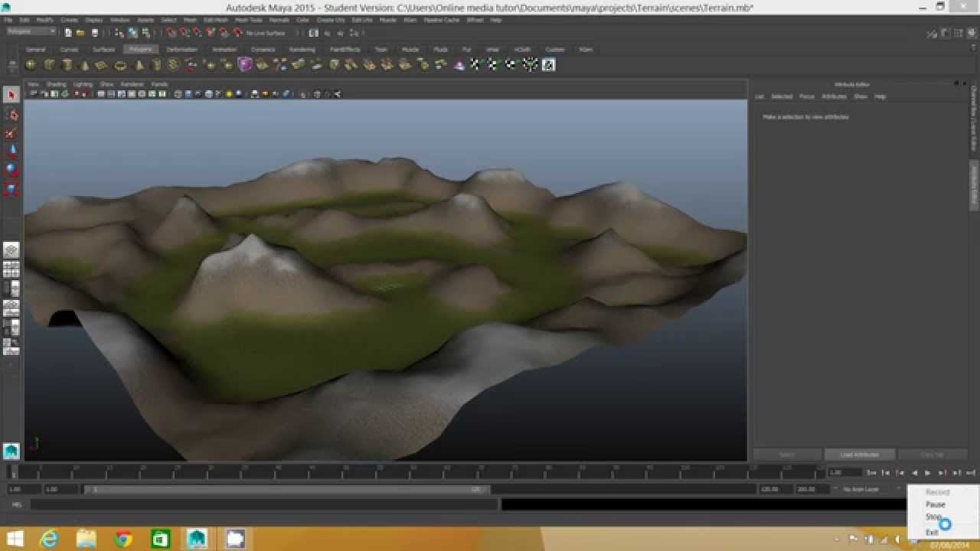Click the New scene icon
980x551 pixels.
click(x=68, y=33)
